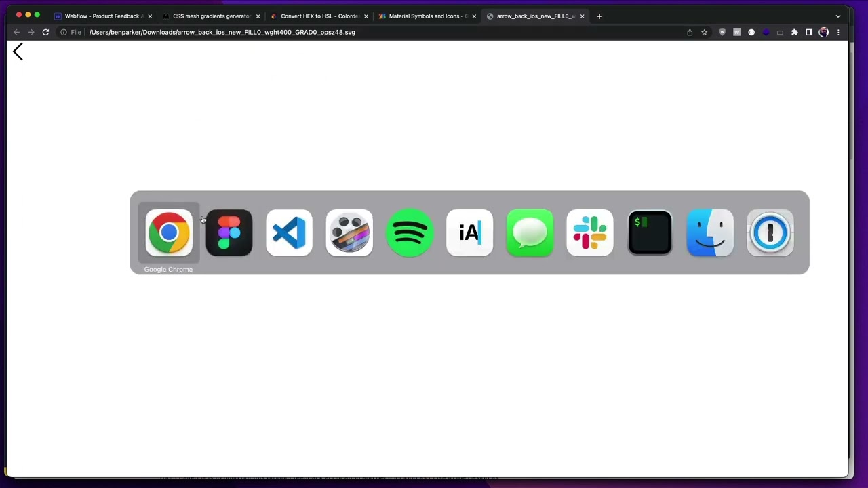868x488 pixels.
Task: Close the arrow_back_ios_new SVG tab
Action: point(582,16)
